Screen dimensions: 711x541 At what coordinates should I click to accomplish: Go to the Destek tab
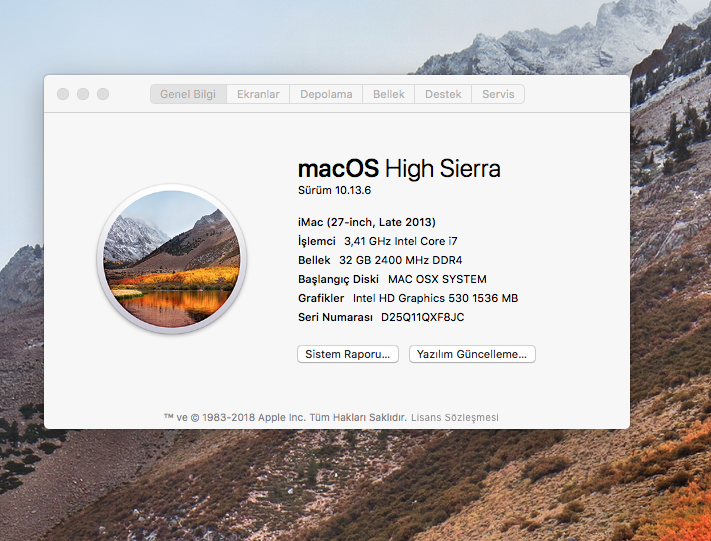coord(443,94)
